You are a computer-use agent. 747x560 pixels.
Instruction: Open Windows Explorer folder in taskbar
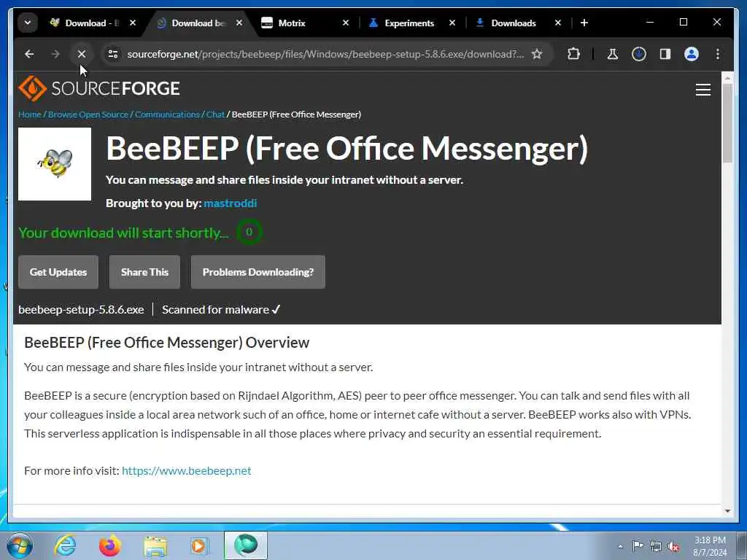point(155,545)
